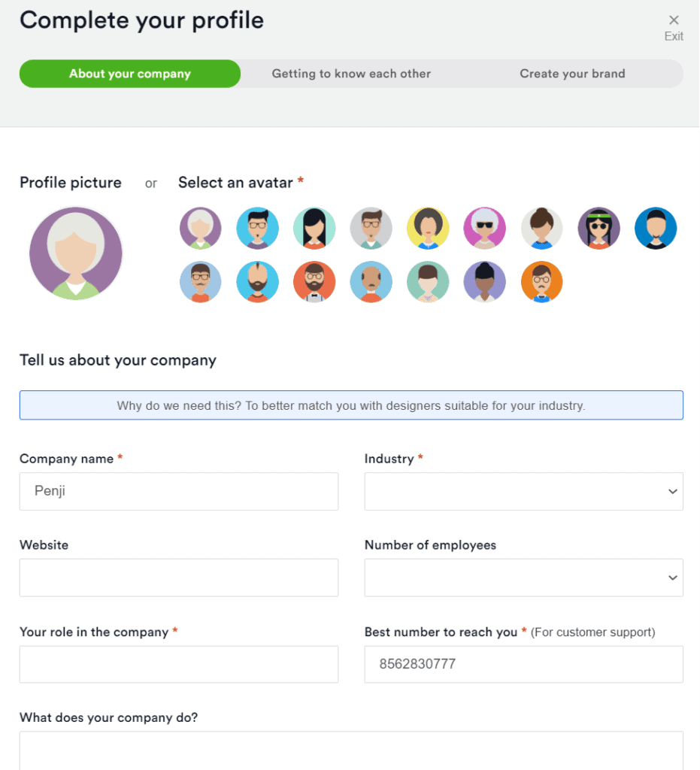Click the large profile picture preview
This screenshot has height=770, width=700.
76,253
